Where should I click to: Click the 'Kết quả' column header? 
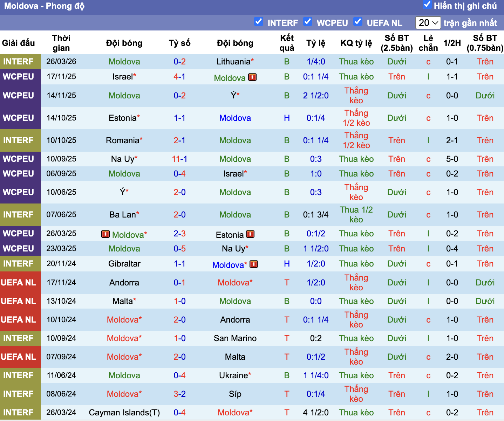pos(287,43)
